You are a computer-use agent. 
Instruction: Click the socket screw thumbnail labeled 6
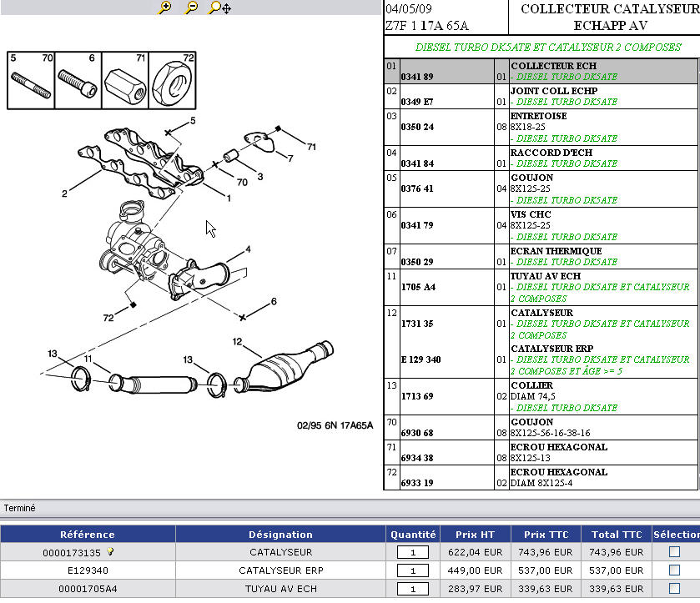pyautogui.click(x=77, y=81)
